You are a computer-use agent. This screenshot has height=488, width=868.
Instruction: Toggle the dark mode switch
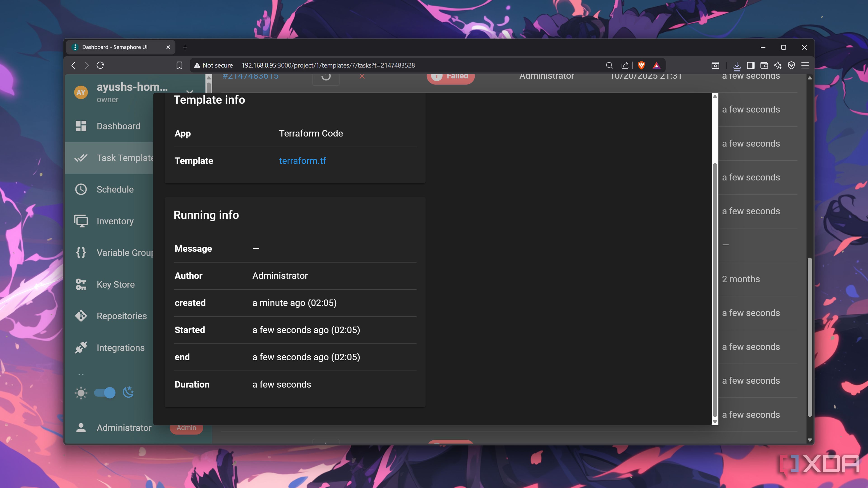coord(105,393)
